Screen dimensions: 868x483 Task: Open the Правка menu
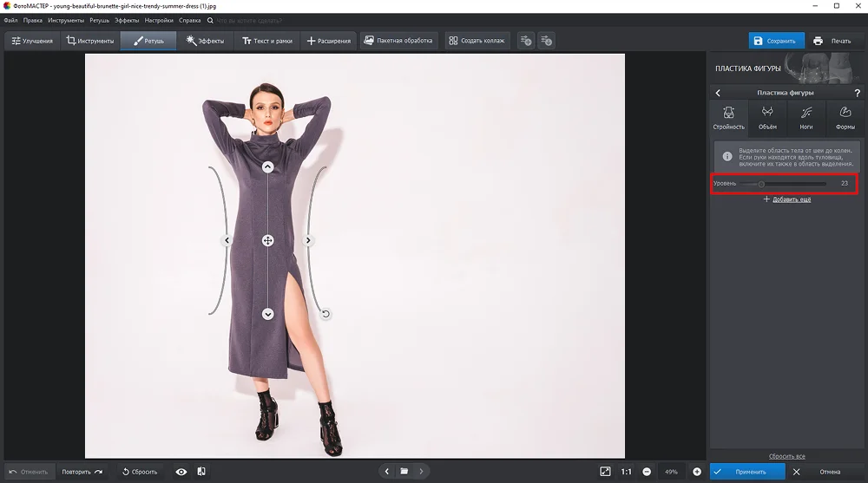33,21
